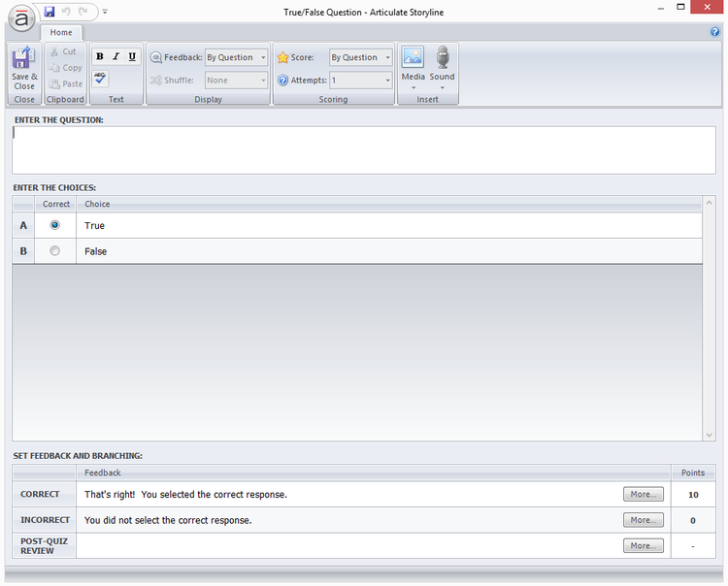
Task: Click More button for POST-QUIZ REVIEW
Action: coord(644,545)
